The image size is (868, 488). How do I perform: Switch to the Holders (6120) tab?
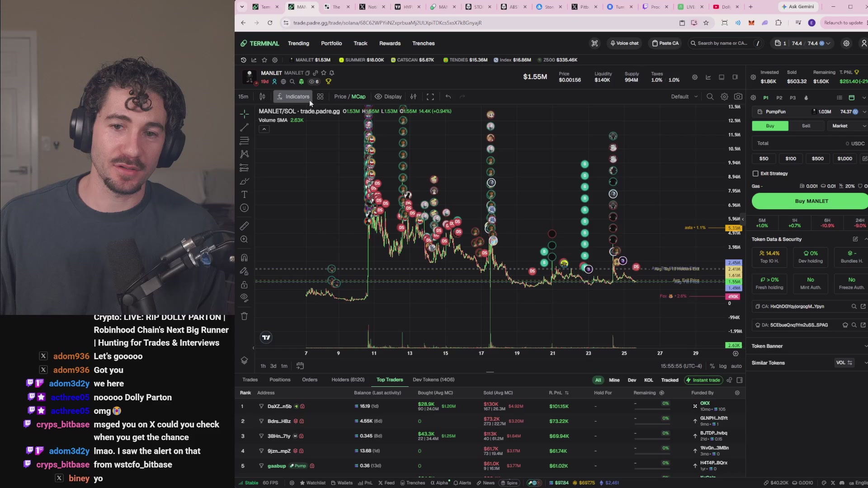click(348, 380)
